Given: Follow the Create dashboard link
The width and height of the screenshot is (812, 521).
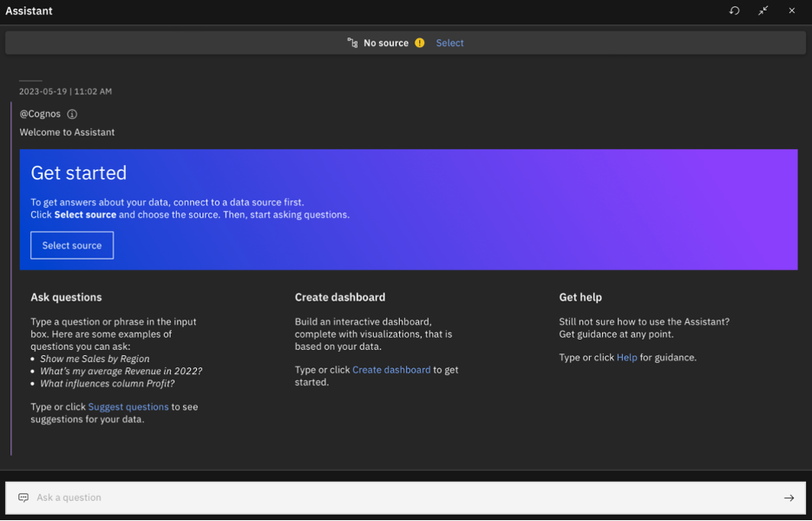Looking at the screenshot, I should (x=391, y=370).
